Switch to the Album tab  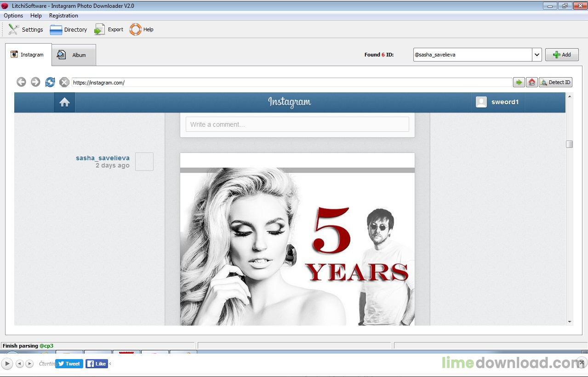(74, 55)
